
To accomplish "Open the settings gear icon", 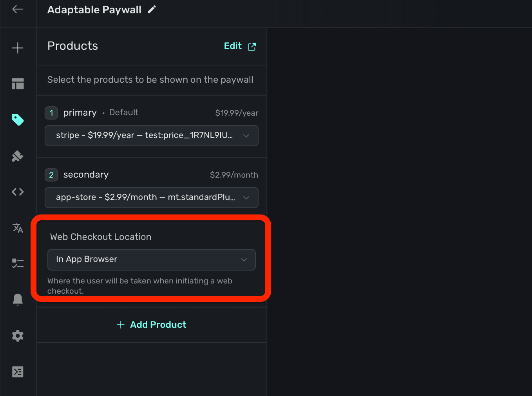I will pyautogui.click(x=18, y=336).
